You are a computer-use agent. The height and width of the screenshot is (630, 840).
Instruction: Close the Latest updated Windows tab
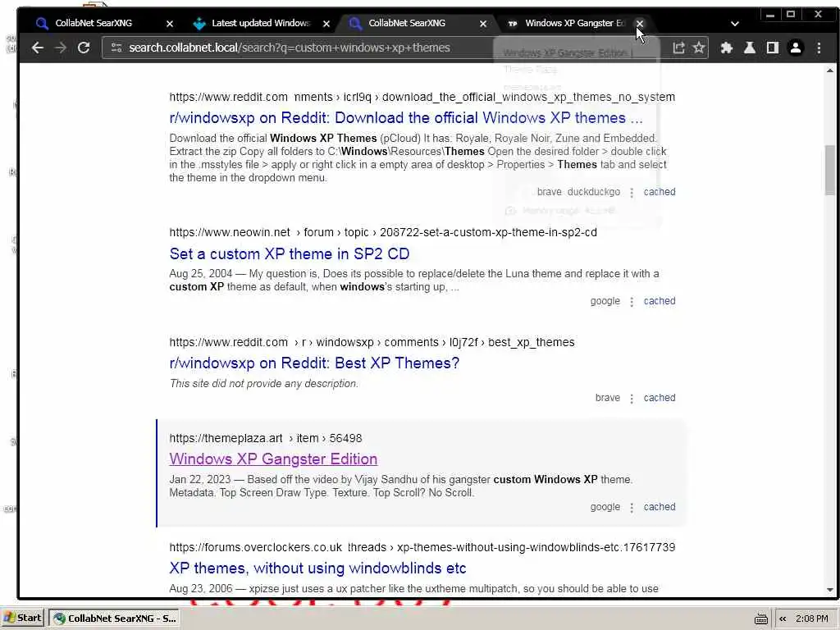coord(326,24)
